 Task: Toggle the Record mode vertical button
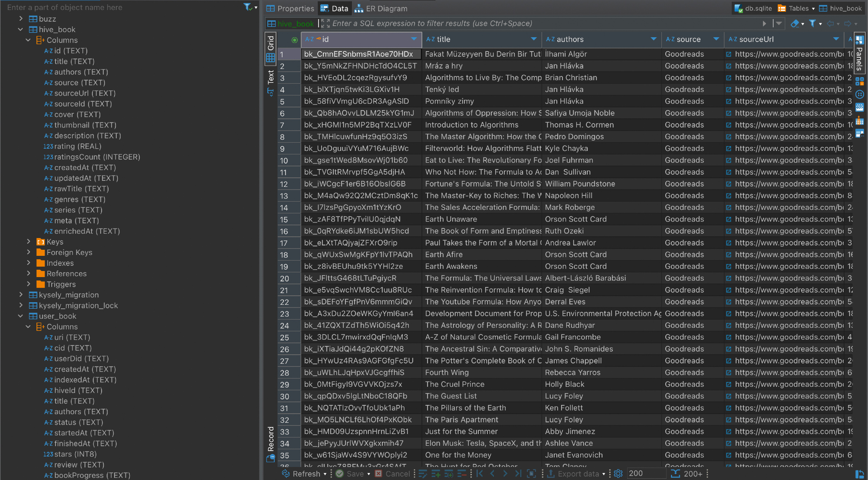pos(270,439)
